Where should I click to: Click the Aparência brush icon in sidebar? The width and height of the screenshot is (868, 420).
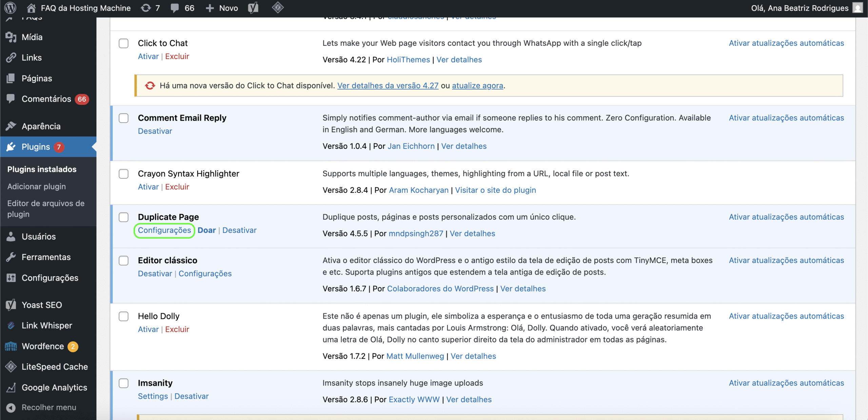(x=11, y=126)
